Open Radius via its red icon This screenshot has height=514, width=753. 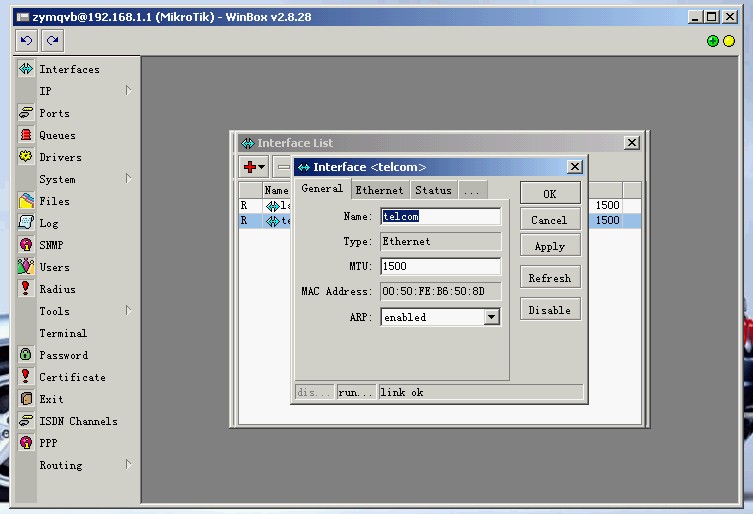pyautogui.click(x=26, y=288)
